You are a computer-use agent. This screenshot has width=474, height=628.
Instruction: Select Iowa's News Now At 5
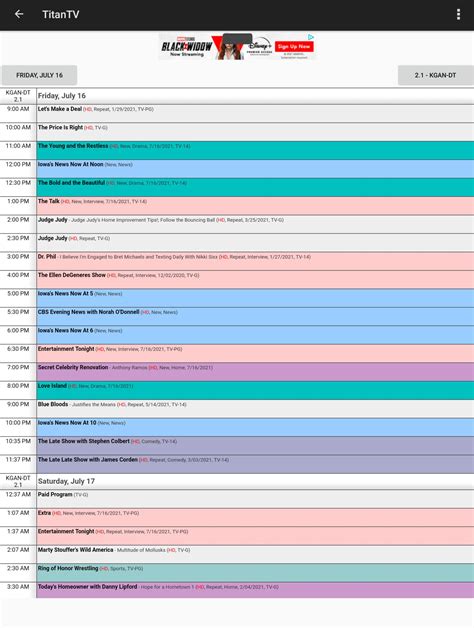255,298
